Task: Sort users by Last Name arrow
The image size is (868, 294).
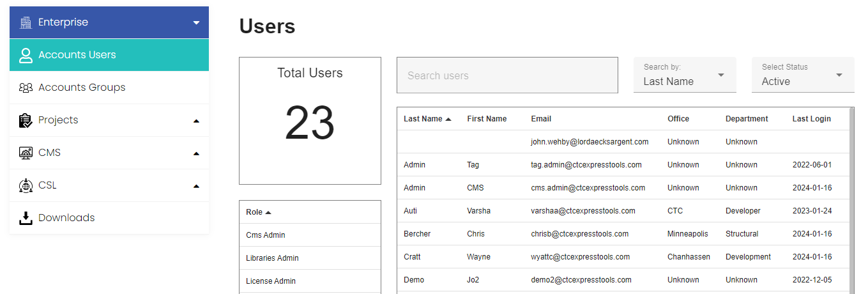Action: [x=448, y=119]
